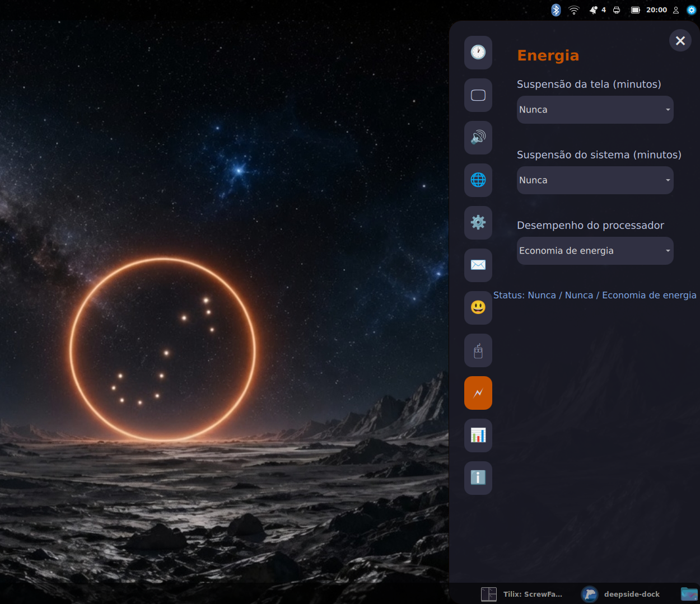Image resolution: width=700 pixels, height=604 pixels.
Task: Open the Wi-Fi indicator in the top bar
Action: [x=574, y=10]
